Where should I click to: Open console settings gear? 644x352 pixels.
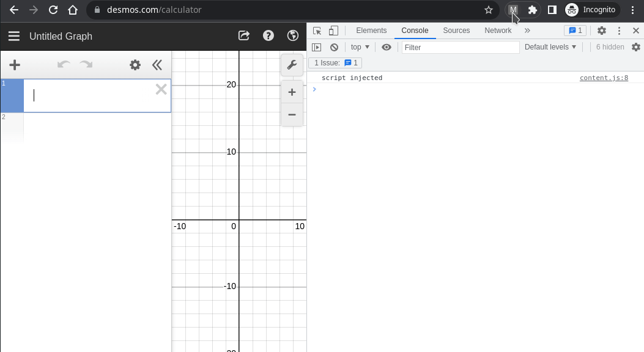(x=636, y=47)
